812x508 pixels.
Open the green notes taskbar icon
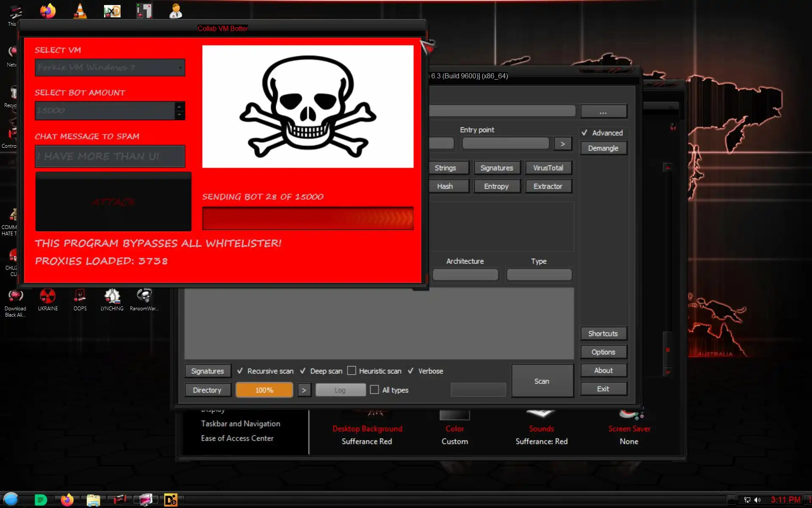(41, 500)
